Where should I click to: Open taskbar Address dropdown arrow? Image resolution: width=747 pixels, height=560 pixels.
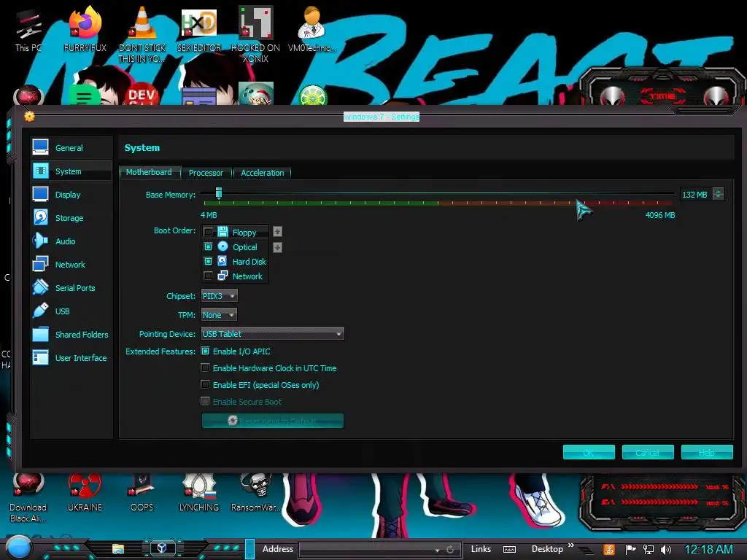(437, 550)
